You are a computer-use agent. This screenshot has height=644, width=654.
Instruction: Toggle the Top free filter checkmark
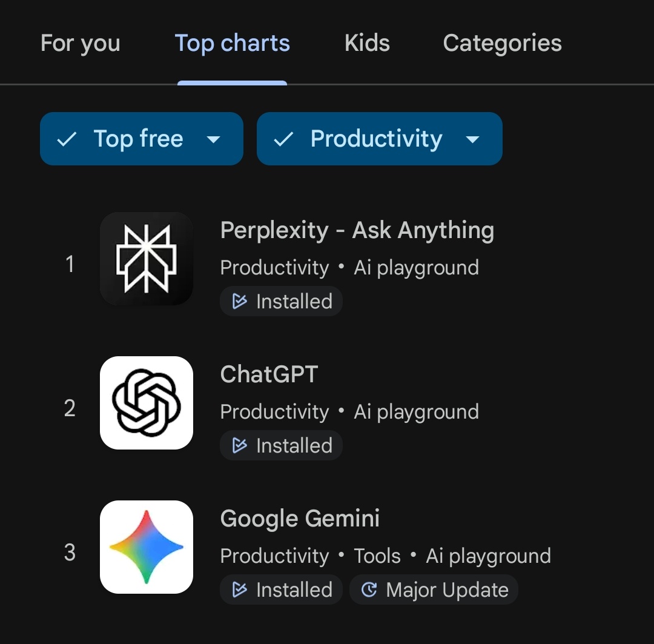(66, 139)
